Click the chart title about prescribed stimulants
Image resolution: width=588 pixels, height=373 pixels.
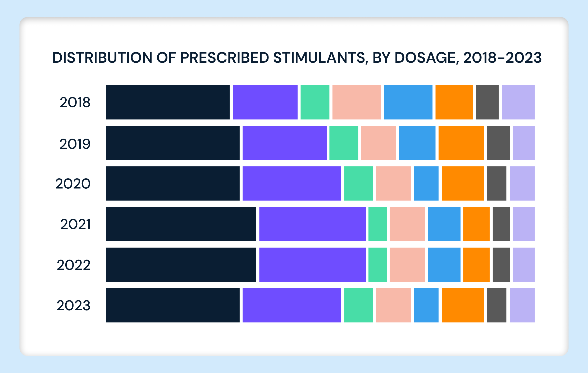point(297,58)
